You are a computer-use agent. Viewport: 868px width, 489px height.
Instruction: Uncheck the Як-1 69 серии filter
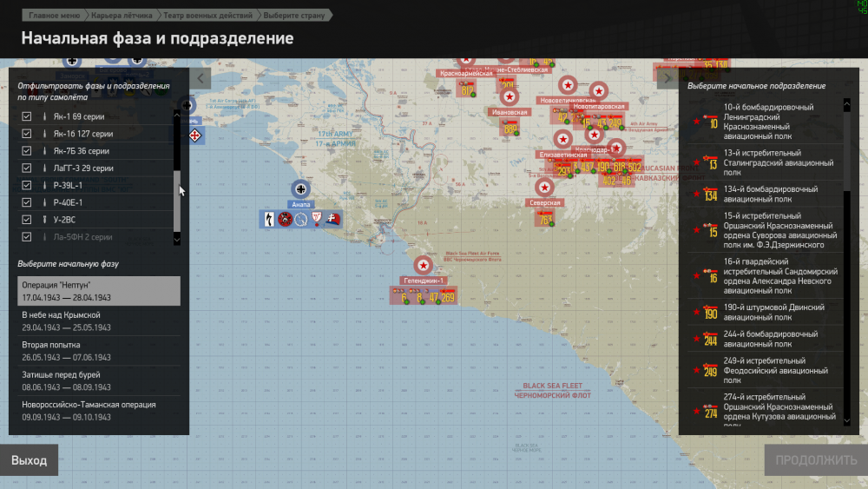27,116
